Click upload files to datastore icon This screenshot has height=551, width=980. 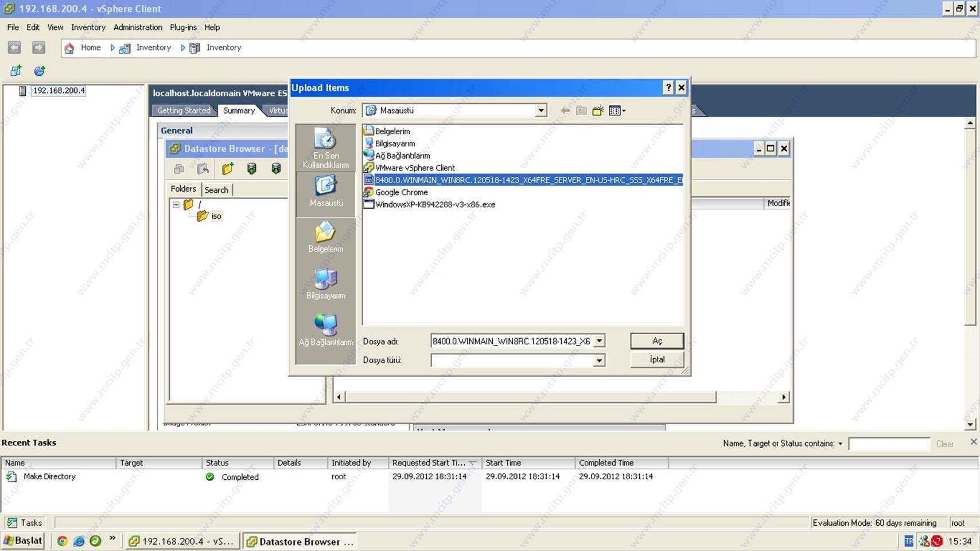tap(251, 169)
